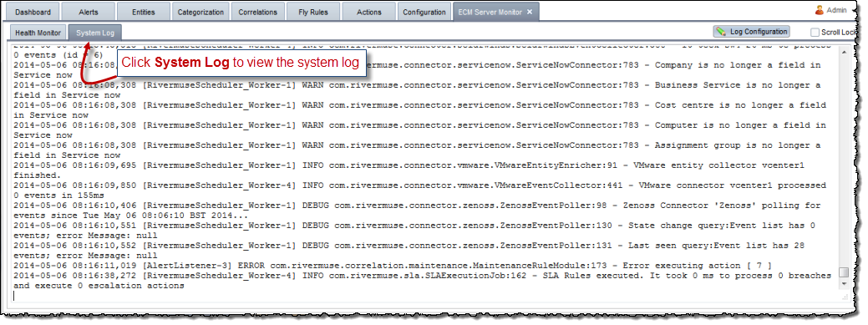Click the log scrollbar down arrow
The image size is (868, 325).
click(844, 283)
